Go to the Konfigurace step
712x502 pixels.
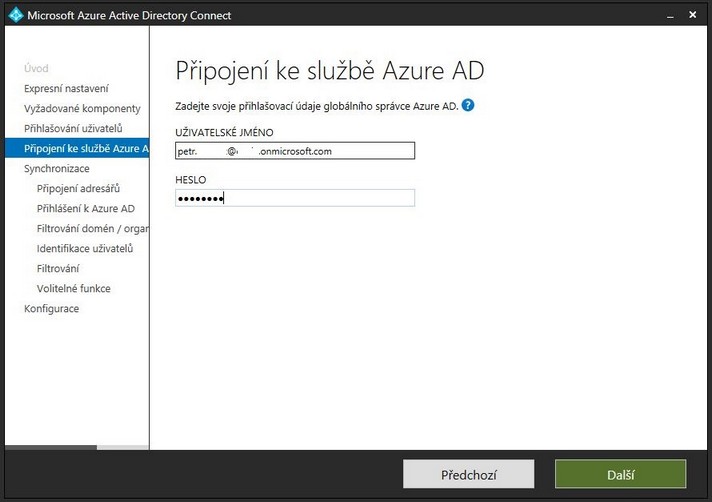point(51,308)
